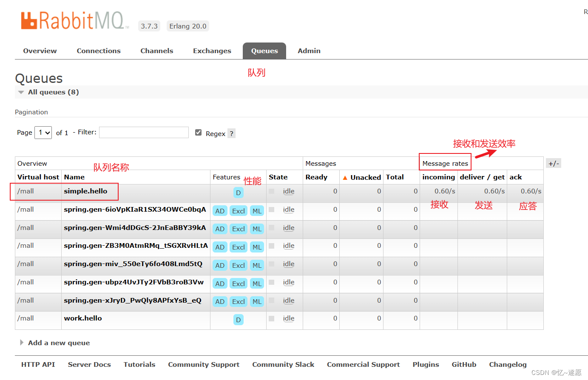Open the Exchanges tab
588x380 pixels.
tap(212, 51)
